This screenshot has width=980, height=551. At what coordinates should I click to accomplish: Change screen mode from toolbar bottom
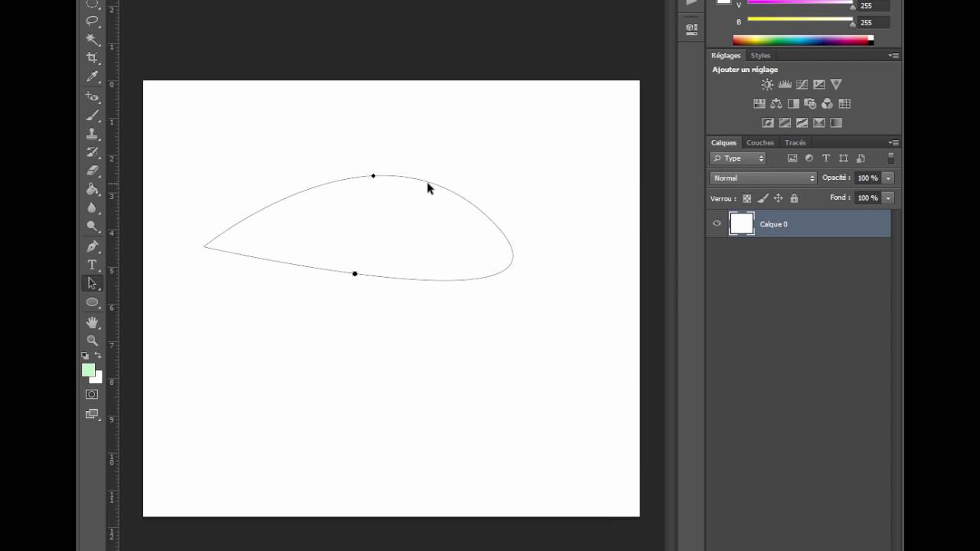pyautogui.click(x=92, y=414)
